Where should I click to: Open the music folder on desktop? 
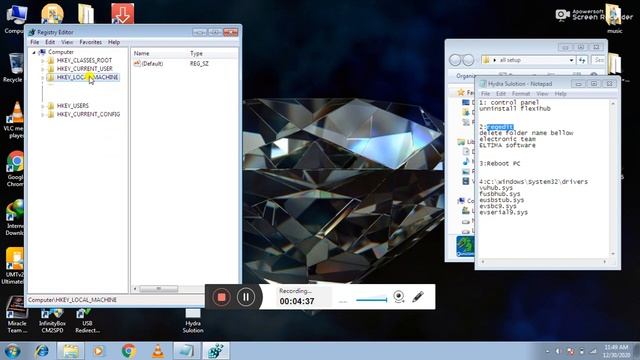614,19
